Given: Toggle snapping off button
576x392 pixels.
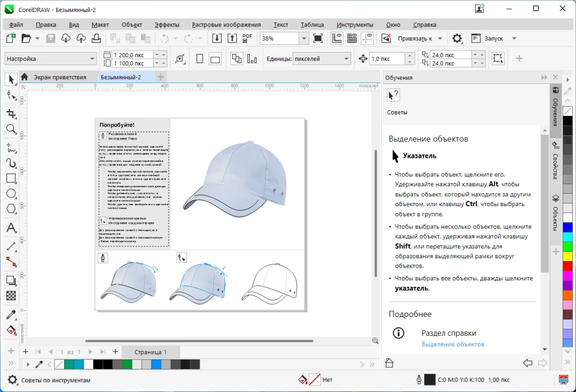Looking at the screenshot, I should tap(386, 39).
